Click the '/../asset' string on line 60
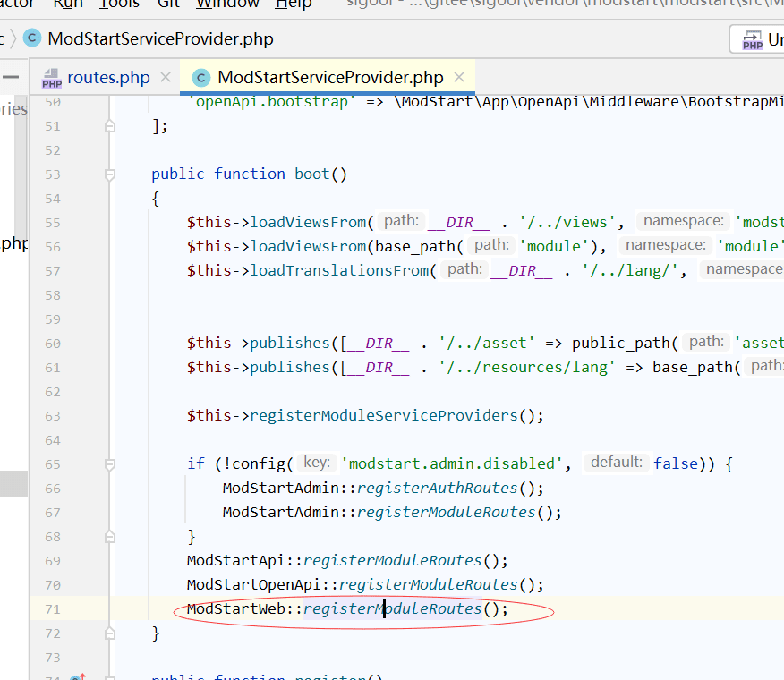This screenshot has height=680, width=784. point(487,343)
